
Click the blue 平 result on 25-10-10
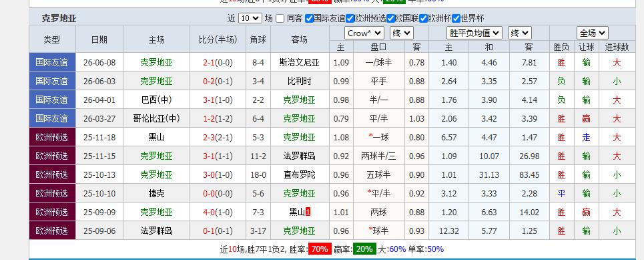coord(561,193)
